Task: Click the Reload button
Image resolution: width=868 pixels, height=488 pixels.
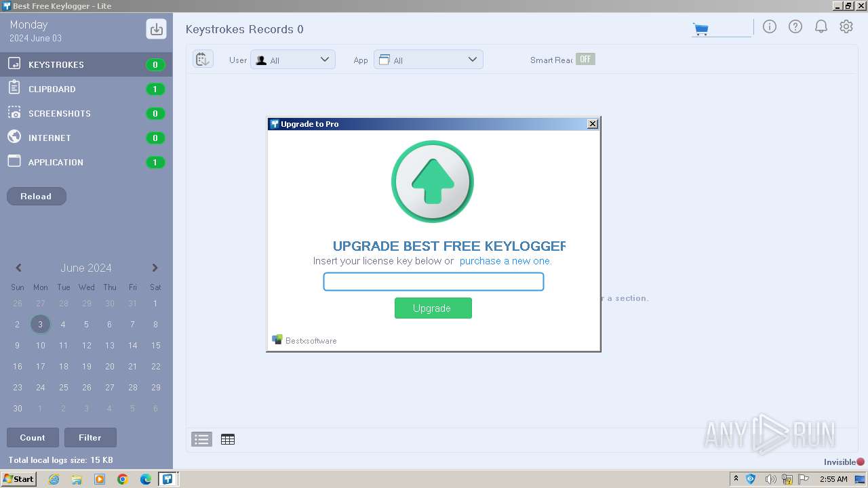Action: coord(37,197)
